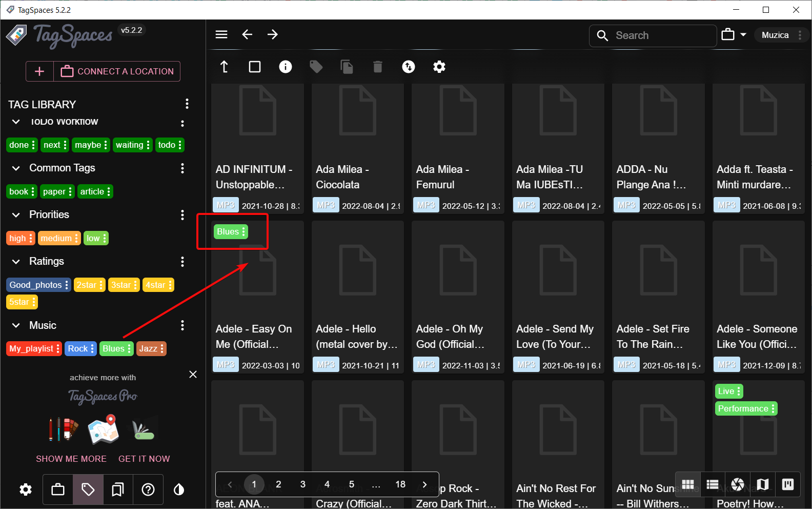Open the Priorities group menu

click(182, 215)
